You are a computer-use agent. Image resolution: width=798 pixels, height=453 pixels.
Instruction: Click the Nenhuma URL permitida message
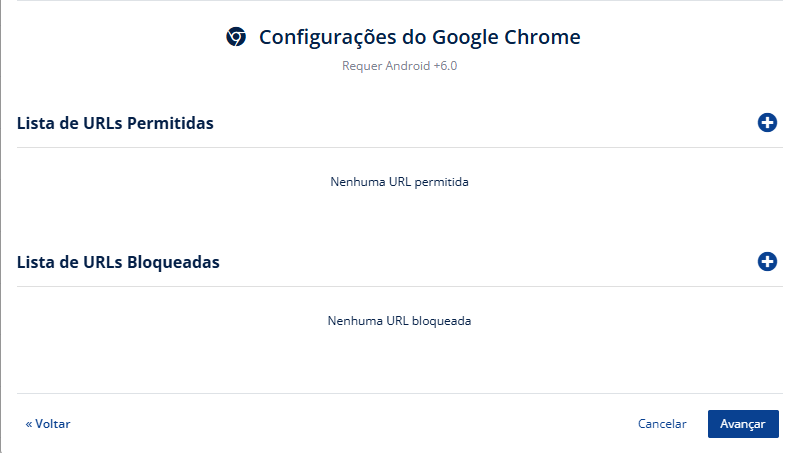tap(400, 182)
